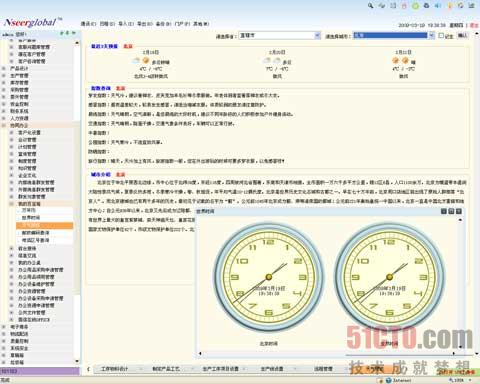This screenshot has height=384, width=480.
Task: Open the highlighted city selection dropdown
Action: 432,35
